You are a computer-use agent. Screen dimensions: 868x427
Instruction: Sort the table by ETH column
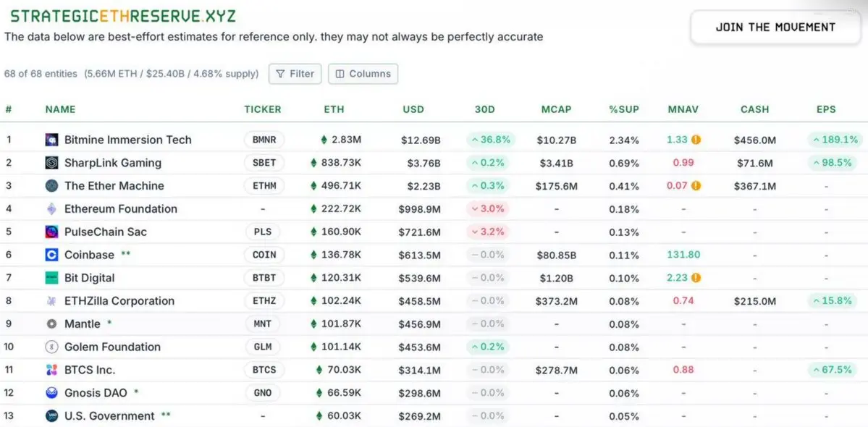pyautogui.click(x=334, y=109)
